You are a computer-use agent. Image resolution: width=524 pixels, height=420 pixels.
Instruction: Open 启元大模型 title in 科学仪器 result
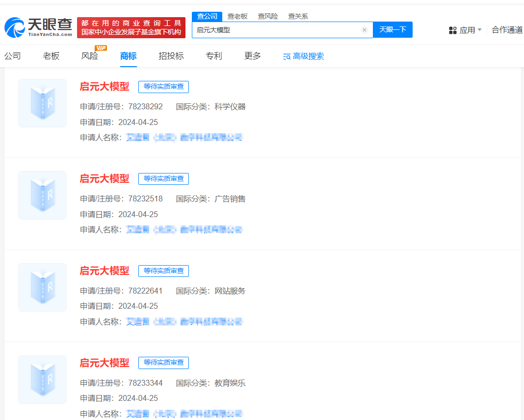pyautogui.click(x=105, y=87)
